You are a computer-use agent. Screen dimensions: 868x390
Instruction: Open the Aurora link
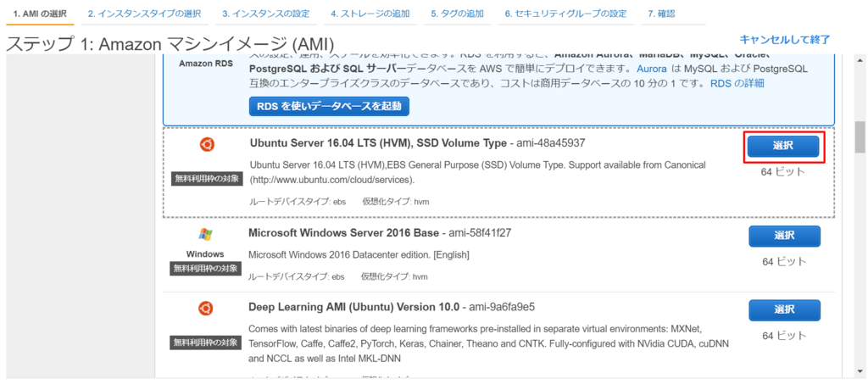652,70
